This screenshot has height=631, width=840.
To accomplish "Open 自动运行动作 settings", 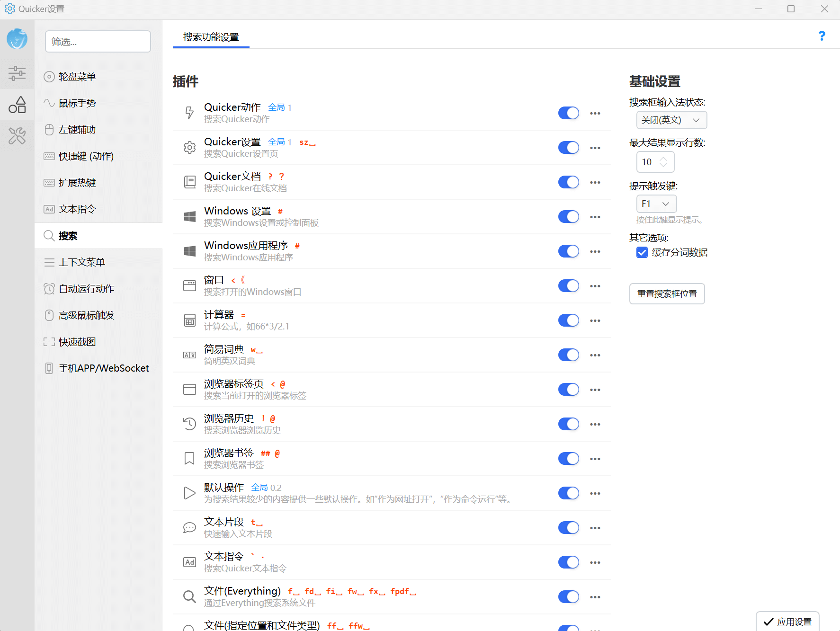I will coord(98,289).
